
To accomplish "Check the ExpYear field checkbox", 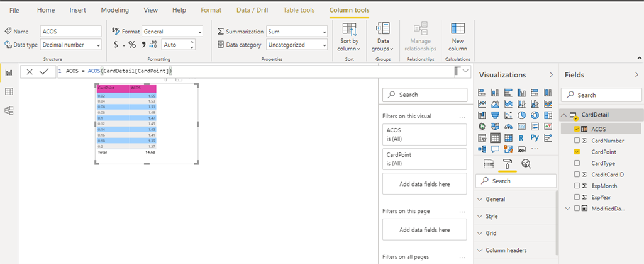I will pos(577,197).
